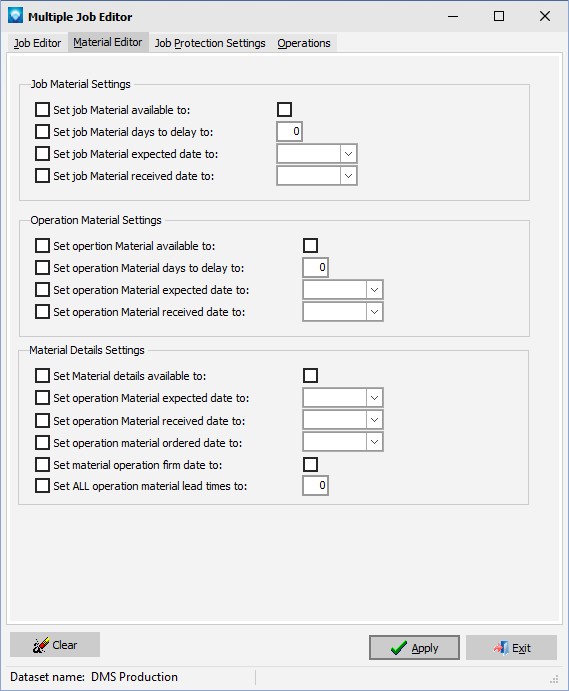Viewport: 569px width, 691px height.
Task: Click job Material days to delay field
Action: click(x=290, y=131)
